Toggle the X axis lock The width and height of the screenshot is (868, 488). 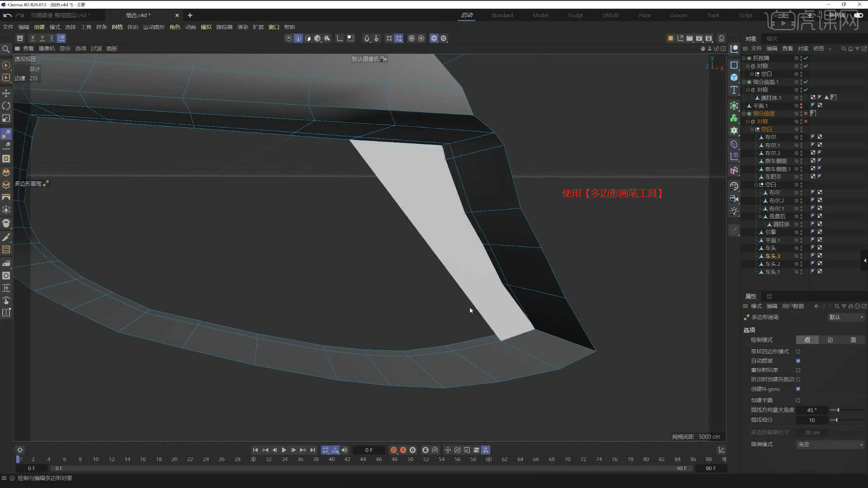point(33,38)
